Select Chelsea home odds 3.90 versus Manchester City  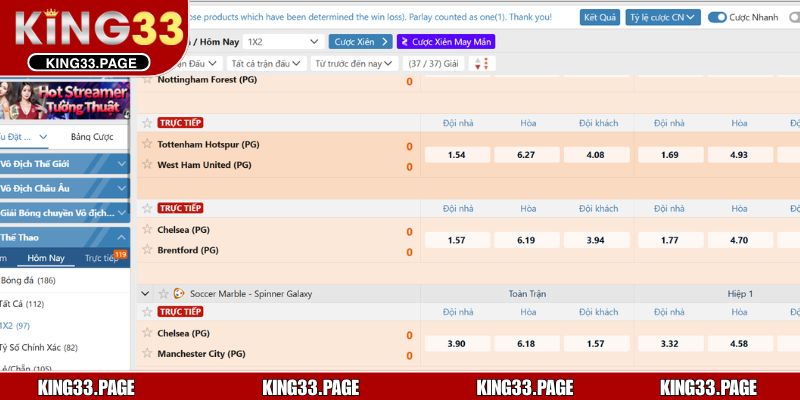(457, 343)
